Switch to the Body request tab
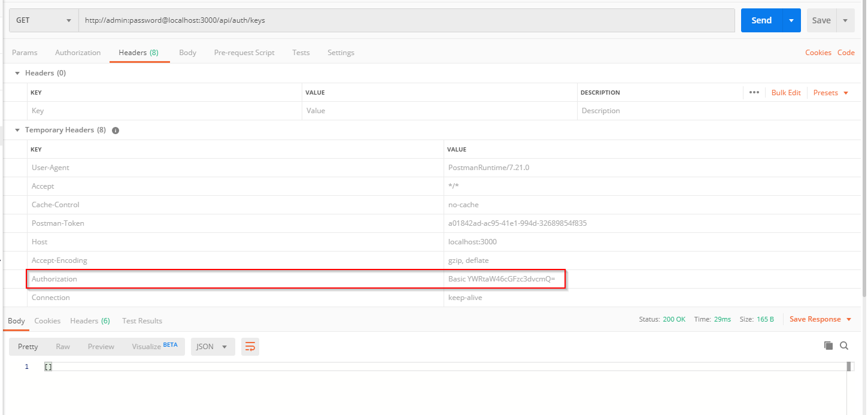Image resolution: width=868 pixels, height=415 pixels. [x=187, y=52]
